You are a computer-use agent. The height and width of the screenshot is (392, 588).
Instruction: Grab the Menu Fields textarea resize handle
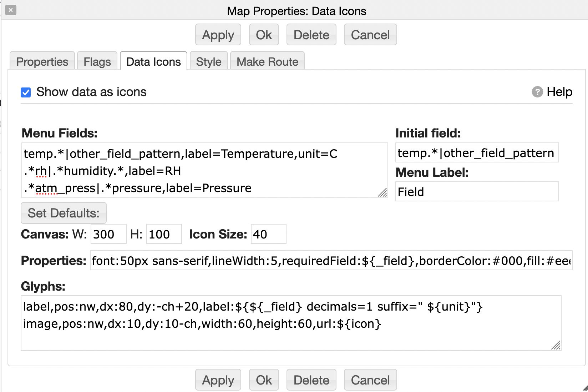tap(382, 193)
